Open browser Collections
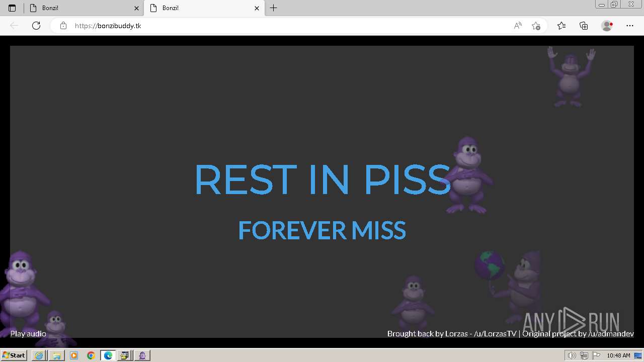 pyautogui.click(x=584, y=26)
